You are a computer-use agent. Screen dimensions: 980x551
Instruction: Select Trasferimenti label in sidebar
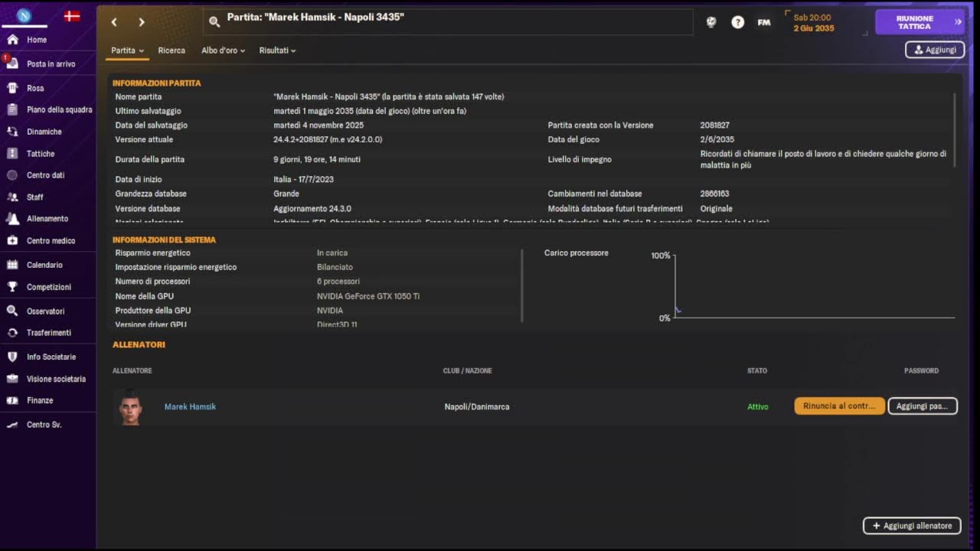[x=49, y=333]
